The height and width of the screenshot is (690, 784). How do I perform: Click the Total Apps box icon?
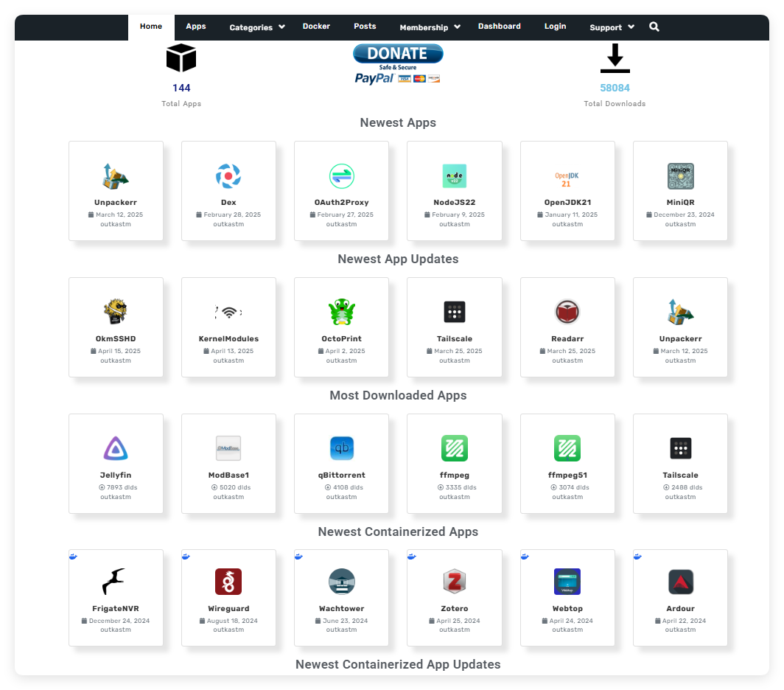point(181,58)
